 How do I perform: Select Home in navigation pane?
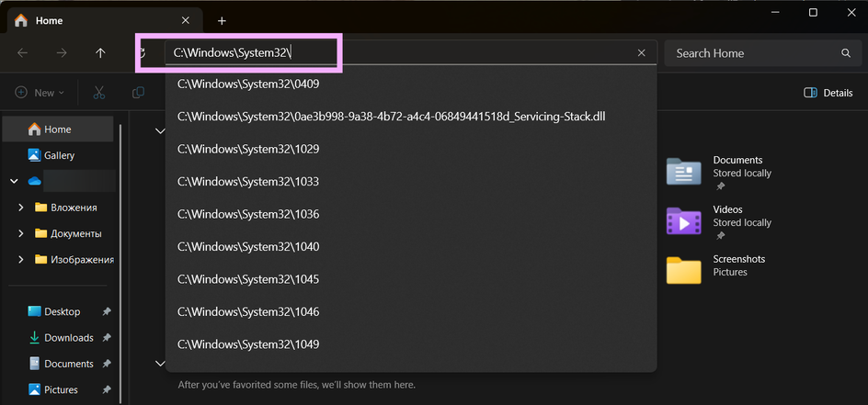59,129
